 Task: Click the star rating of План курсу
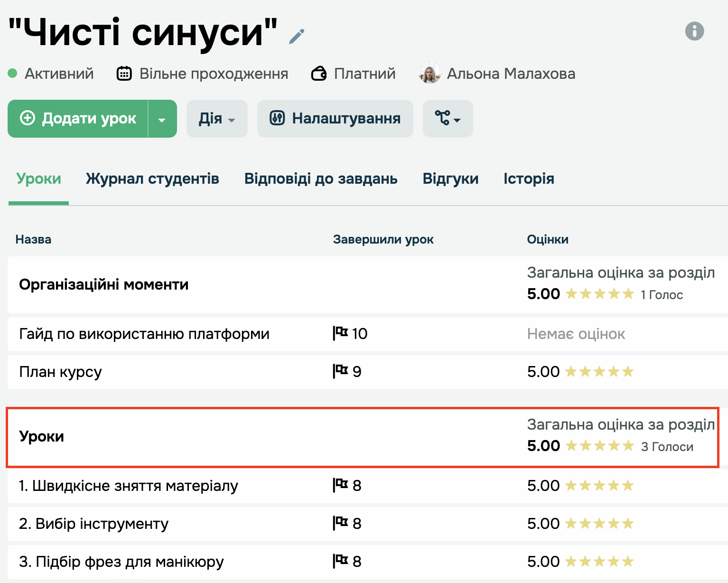click(x=599, y=371)
